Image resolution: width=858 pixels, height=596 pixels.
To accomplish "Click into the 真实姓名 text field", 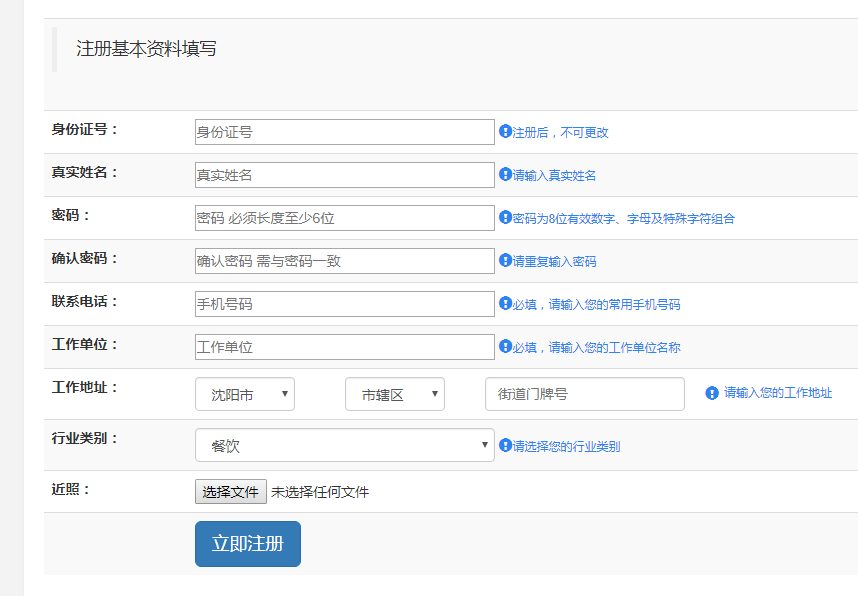I will (x=345, y=175).
